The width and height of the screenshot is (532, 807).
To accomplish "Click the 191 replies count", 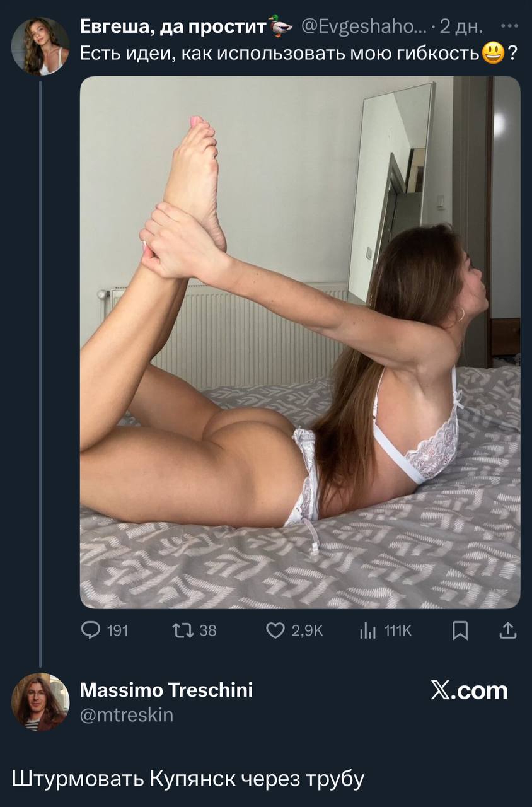I will tap(117, 630).
